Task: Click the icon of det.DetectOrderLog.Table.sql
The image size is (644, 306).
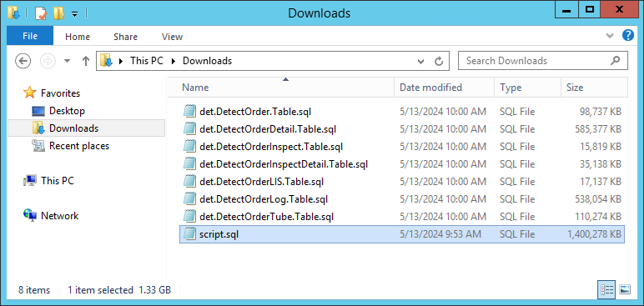Action: point(189,199)
